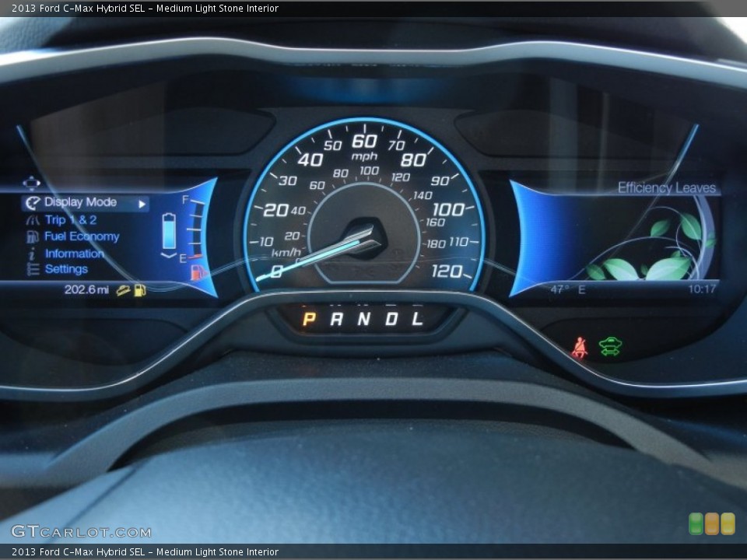The height and width of the screenshot is (560, 747).
Task: Click the yellow fuel pump icon near 202.6 mi
Action: [x=140, y=290]
